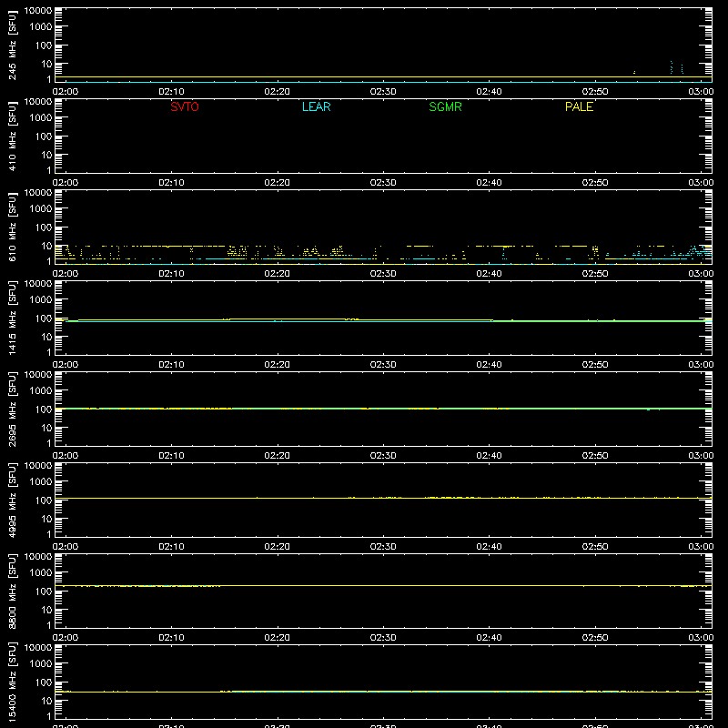This screenshot has height=728, width=728.
Task: Click the yellow flux trace in the 4995 MHz plot
Action: (x=383, y=498)
